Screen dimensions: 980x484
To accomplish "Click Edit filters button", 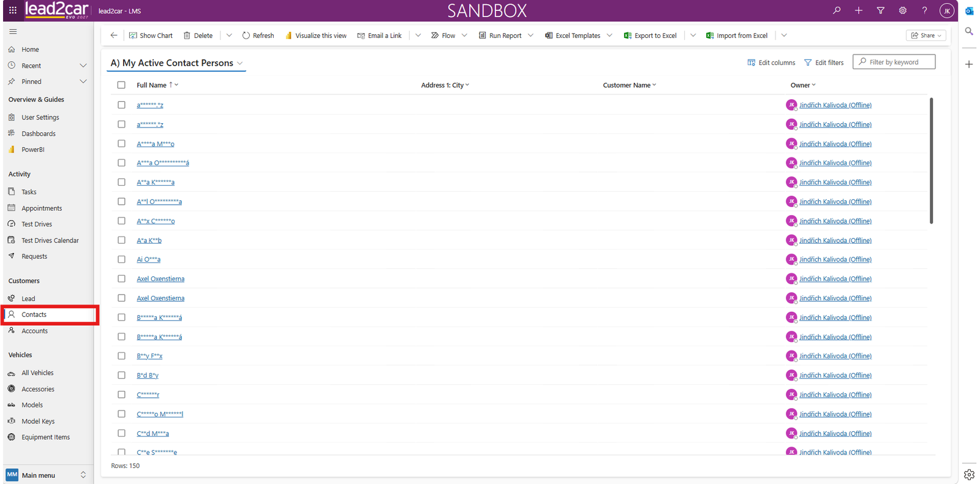I will 824,62.
